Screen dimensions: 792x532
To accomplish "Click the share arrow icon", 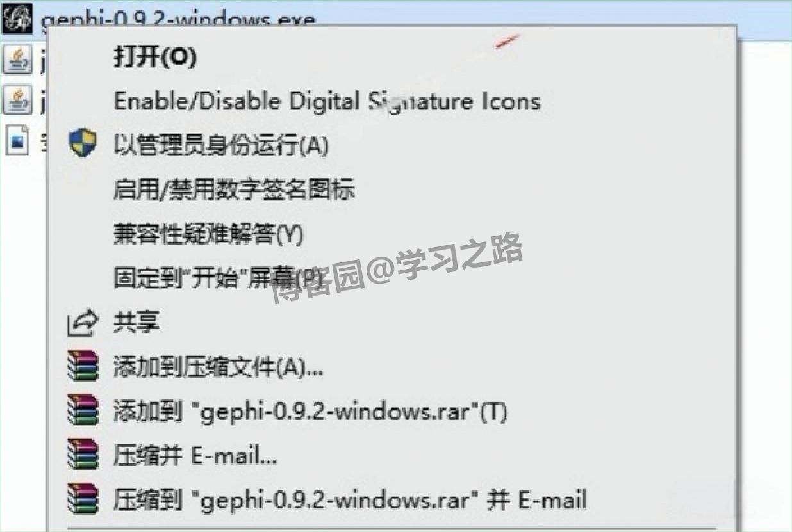I will coord(83,322).
